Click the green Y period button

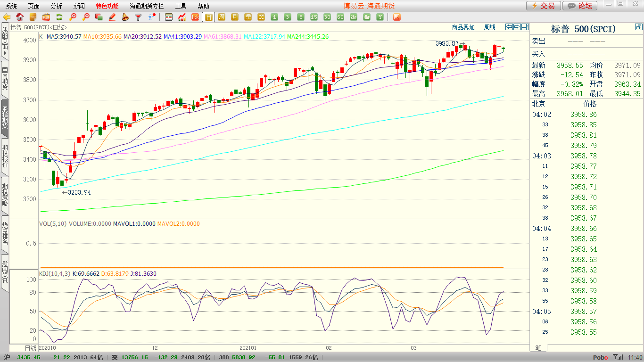click(380, 17)
